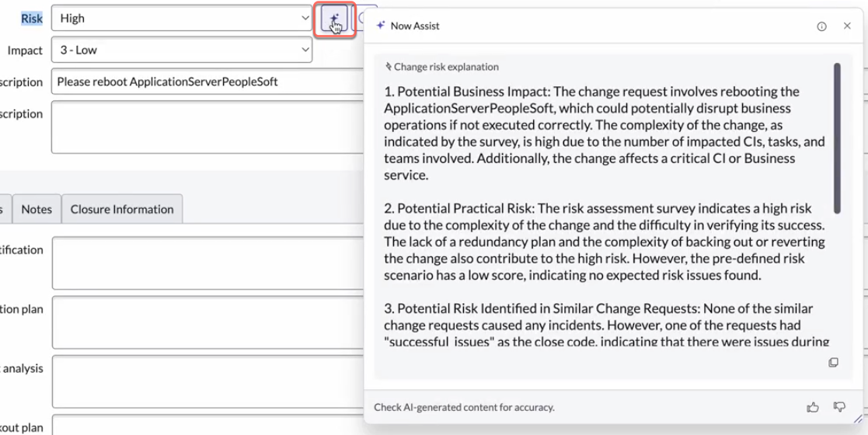Click the Implementation plan text area
This screenshot has height=435, width=868.
click(x=208, y=322)
